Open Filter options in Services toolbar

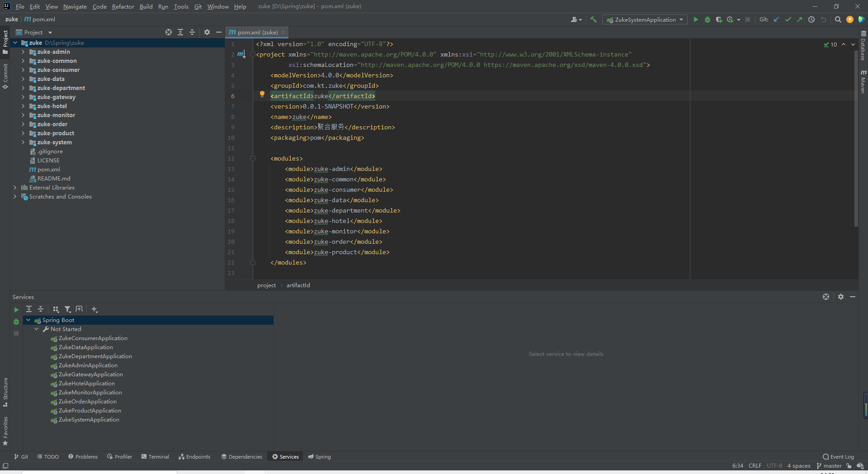(x=68, y=309)
